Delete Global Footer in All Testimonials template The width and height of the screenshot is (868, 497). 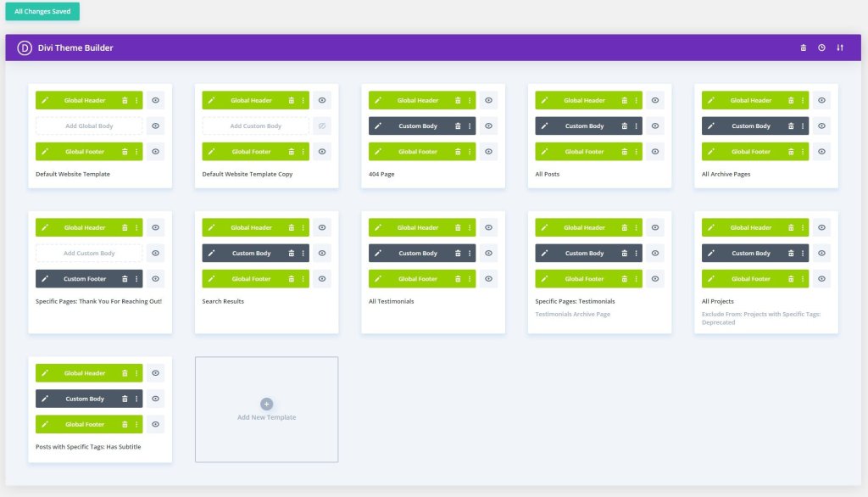click(458, 279)
